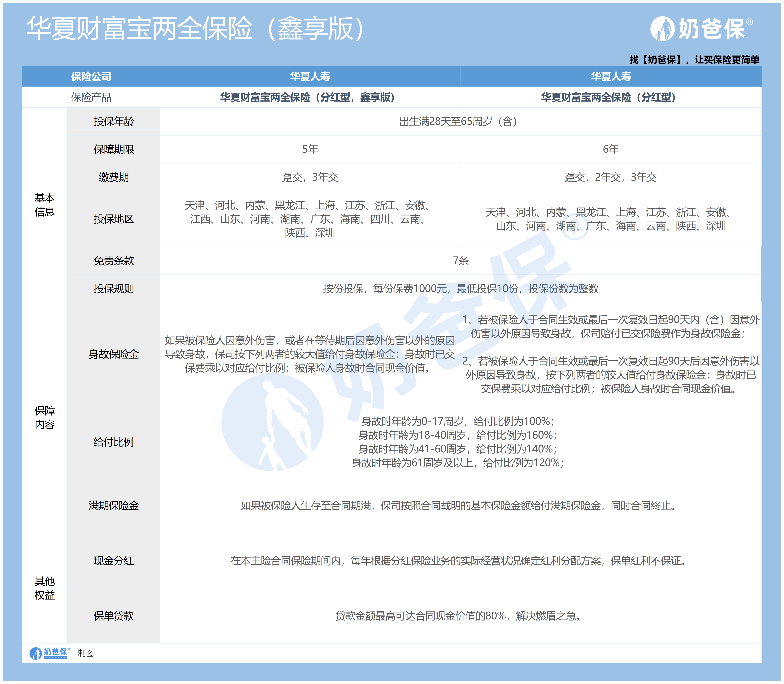This screenshot has width=784, height=684.
Task: Click the 投保规则 row label
Action: [x=114, y=289]
